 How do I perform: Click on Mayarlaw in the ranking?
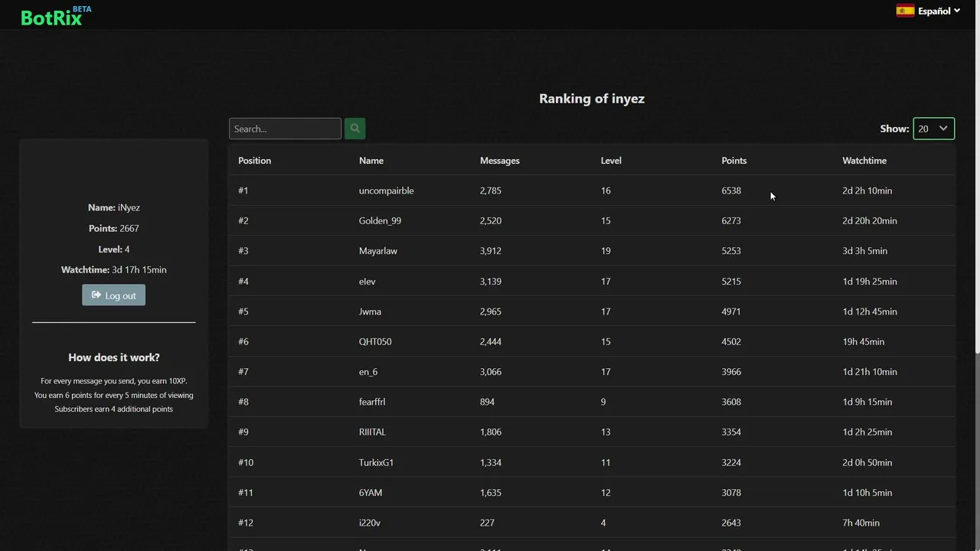pyautogui.click(x=378, y=251)
